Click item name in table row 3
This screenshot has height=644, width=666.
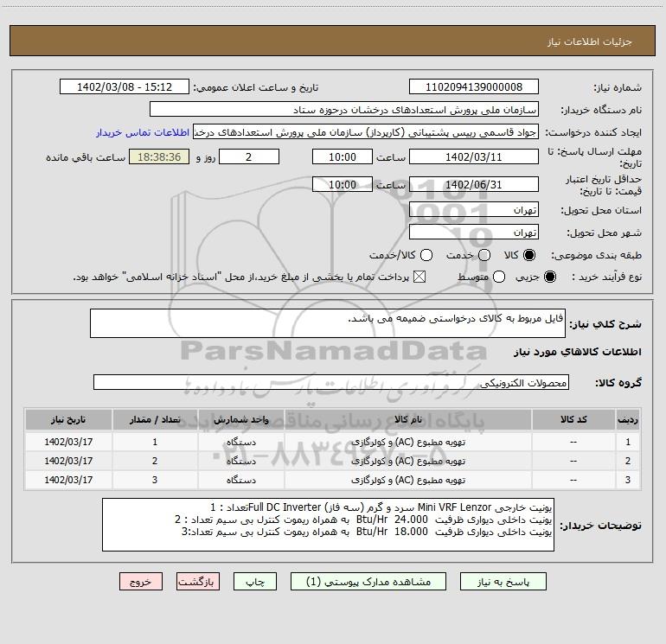(407, 480)
